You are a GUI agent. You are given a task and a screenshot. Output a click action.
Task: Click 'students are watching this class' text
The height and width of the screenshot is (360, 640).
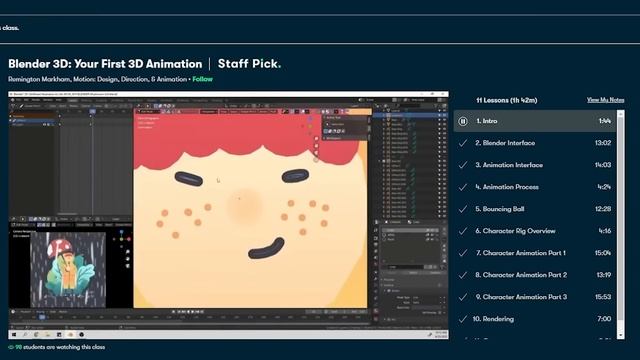point(64,347)
